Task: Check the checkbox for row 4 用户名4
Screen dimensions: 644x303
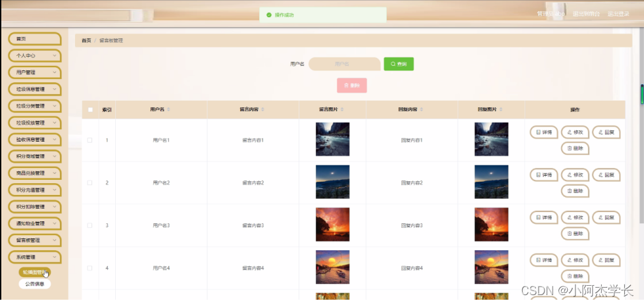Action: (90, 268)
